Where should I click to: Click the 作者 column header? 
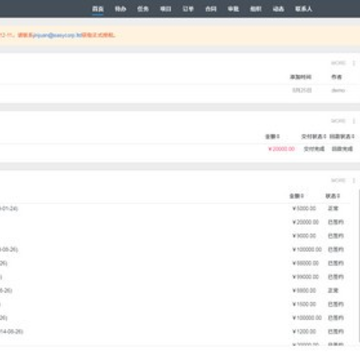pyautogui.click(x=336, y=77)
